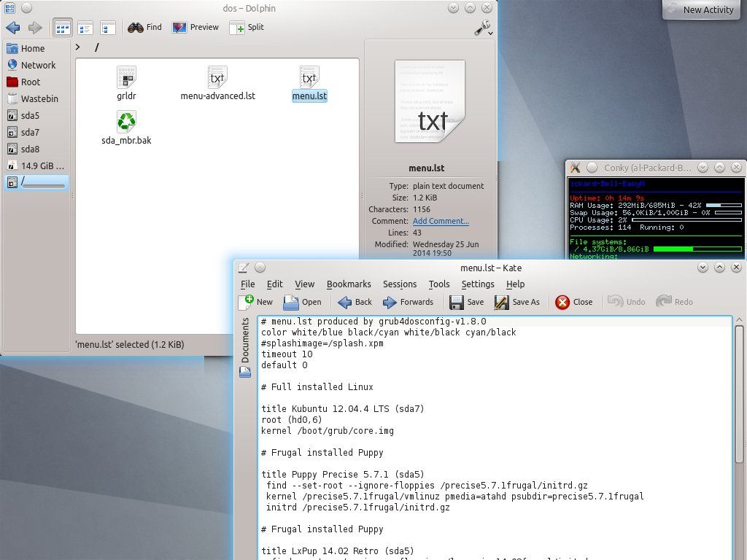
Task: Click the Add Comment link
Action: coord(441,221)
